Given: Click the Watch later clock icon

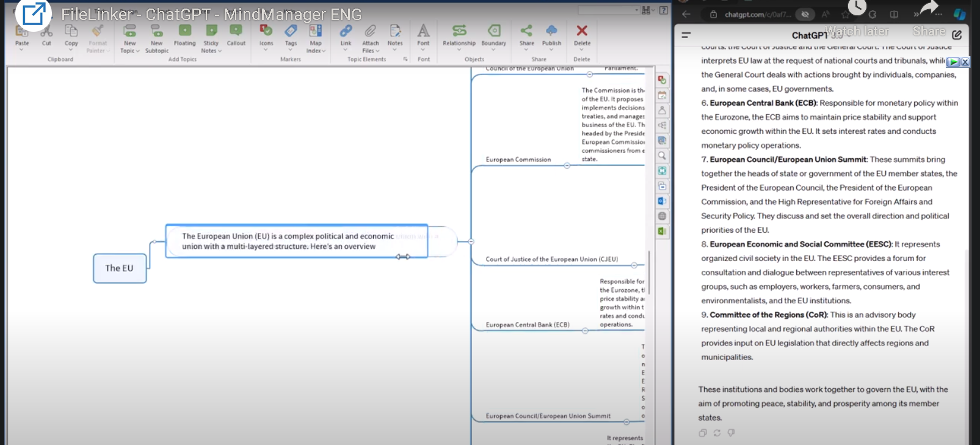Looking at the screenshot, I should point(857,8).
